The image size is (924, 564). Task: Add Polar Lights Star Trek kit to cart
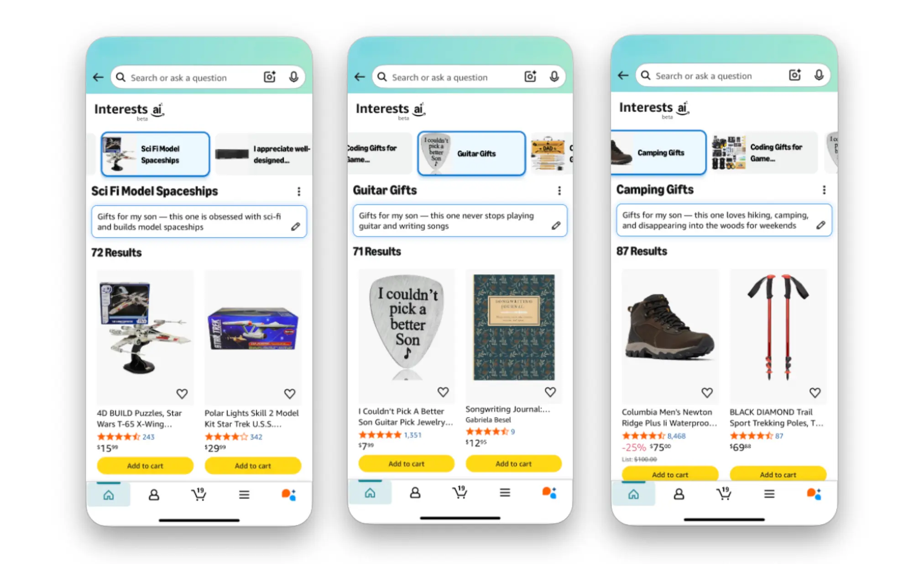point(253,466)
